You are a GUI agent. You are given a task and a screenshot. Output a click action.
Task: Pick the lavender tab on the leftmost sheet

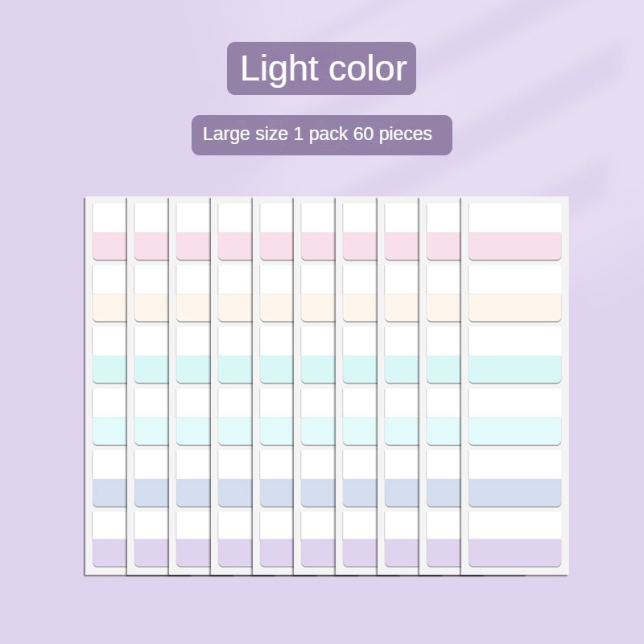coord(109,552)
